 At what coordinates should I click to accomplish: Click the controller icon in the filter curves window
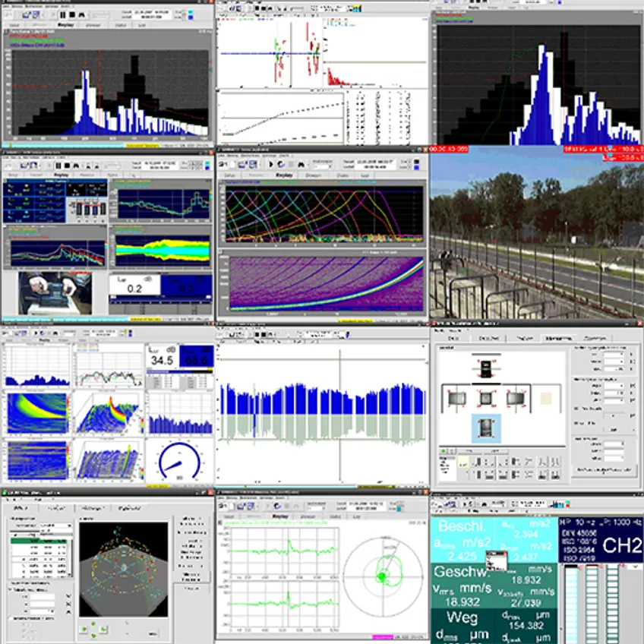[x=301, y=164]
